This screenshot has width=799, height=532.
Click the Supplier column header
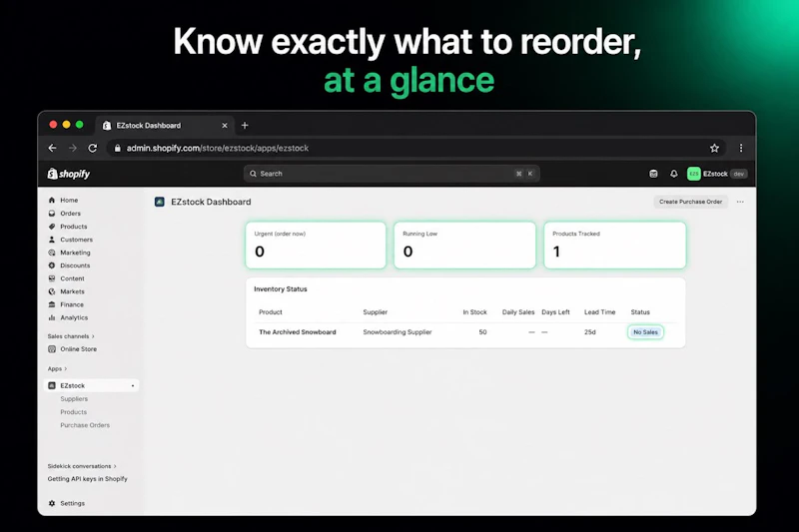click(x=376, y=312)
